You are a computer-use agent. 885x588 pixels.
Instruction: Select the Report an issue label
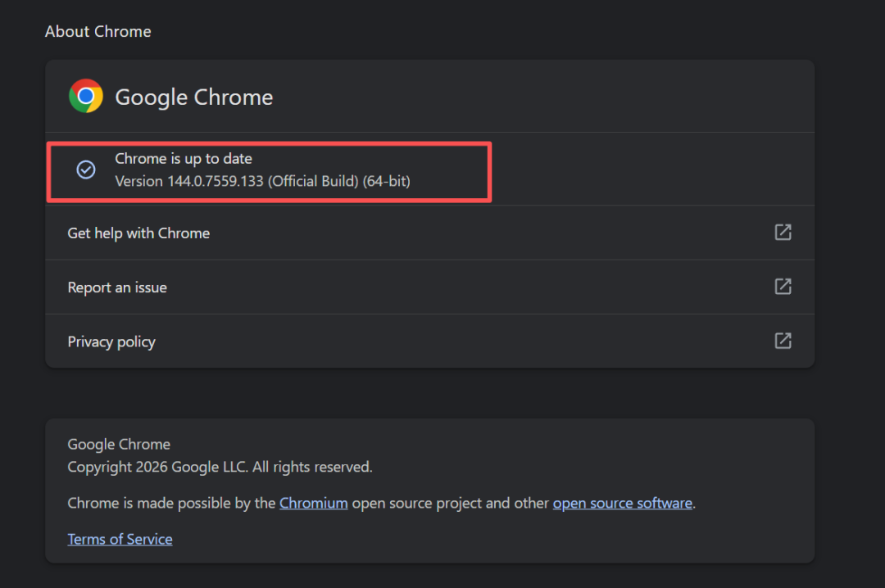(117, 287)
